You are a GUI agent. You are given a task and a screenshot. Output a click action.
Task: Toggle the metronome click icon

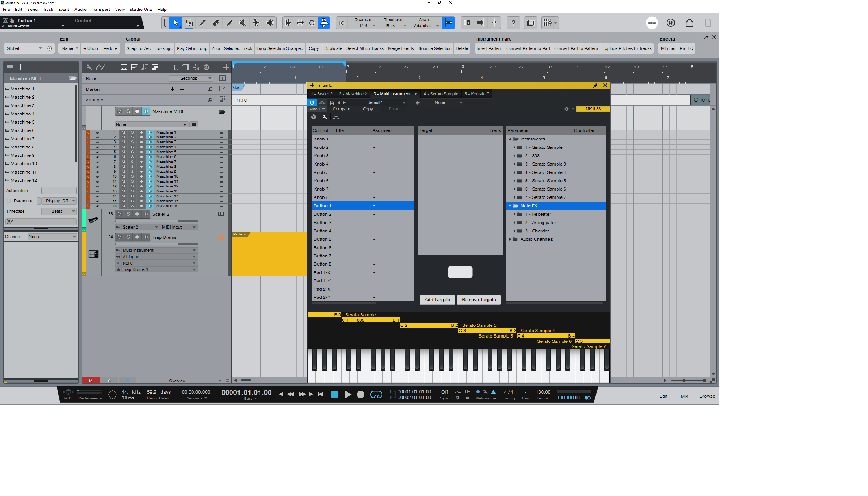[493, 392]
